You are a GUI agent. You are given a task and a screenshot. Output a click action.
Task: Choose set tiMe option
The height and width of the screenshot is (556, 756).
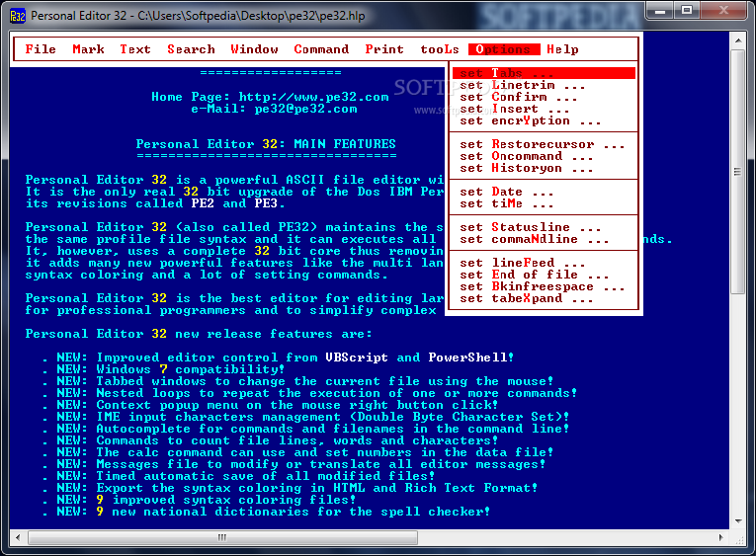tap(544, 203)
